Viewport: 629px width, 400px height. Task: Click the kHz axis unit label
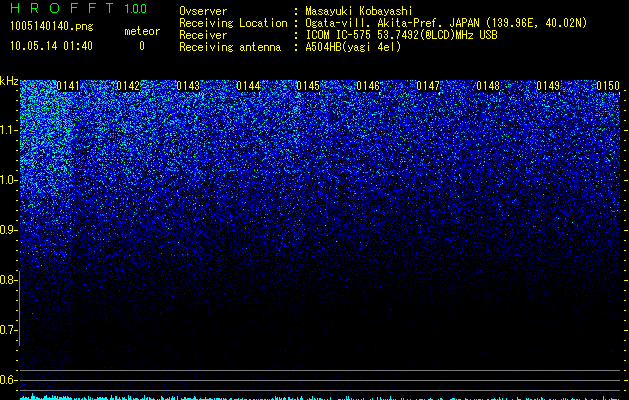(x=9, y=81)
